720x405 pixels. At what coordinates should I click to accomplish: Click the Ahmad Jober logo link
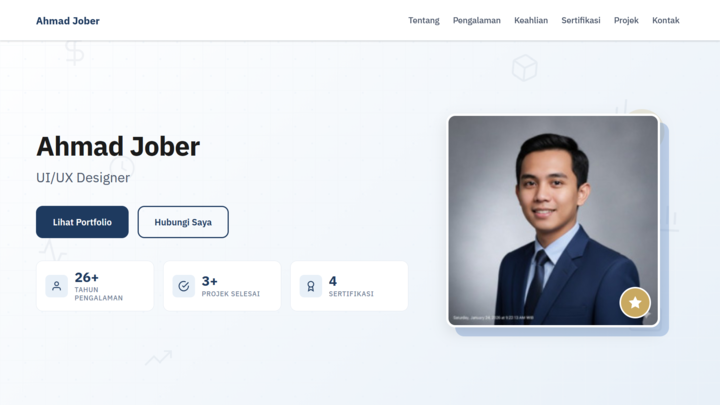point(68,21)
